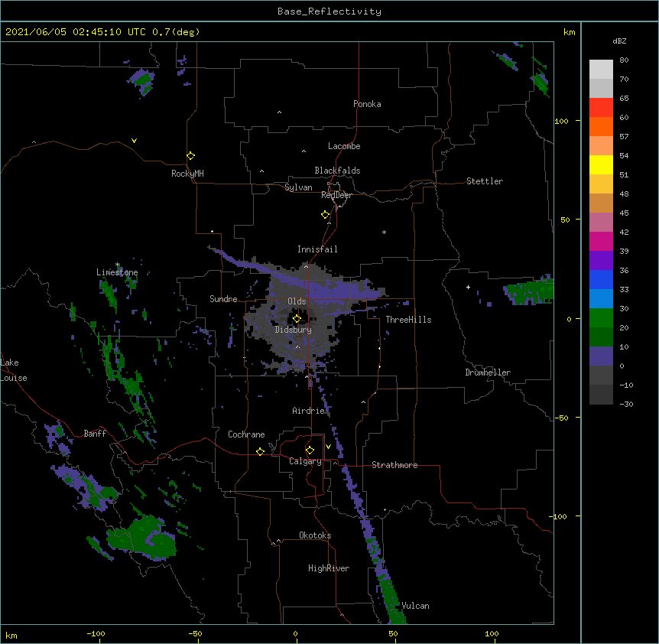Click the Innisfail city label
Viewport: 659px width, 644px height.
click(317, 249)
